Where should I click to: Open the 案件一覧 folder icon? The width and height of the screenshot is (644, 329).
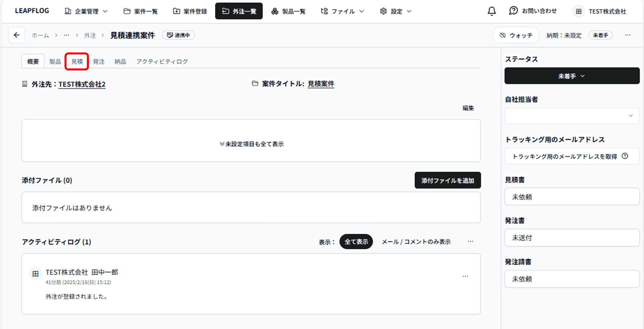click(126, 11)
